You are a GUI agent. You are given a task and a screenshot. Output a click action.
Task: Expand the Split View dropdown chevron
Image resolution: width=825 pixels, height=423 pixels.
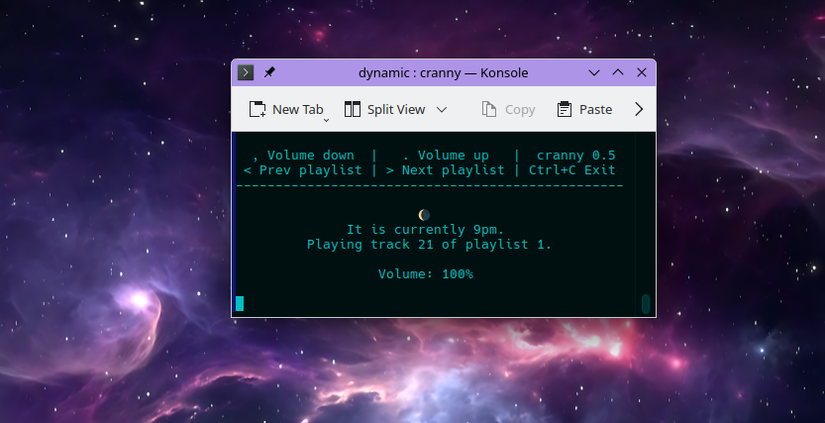point(441,109)
